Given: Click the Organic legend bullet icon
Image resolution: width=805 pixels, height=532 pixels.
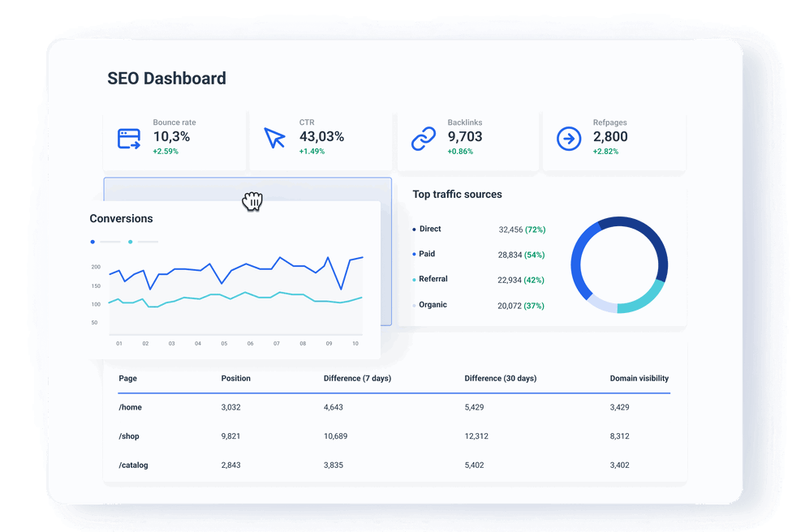Looking at the screenshot, I should click(x=415, y=304).
